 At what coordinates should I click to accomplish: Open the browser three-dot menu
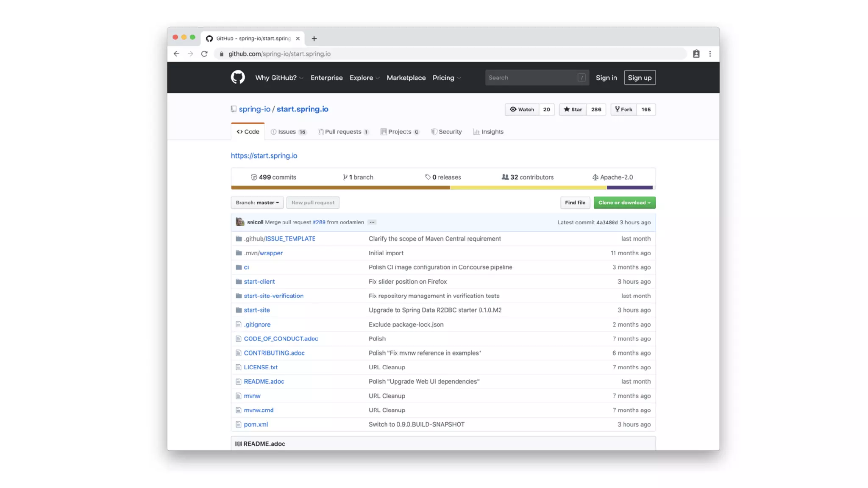pos(710,54)
